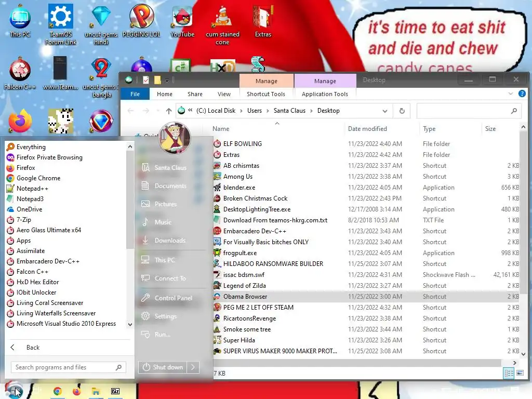Viewport: 532px width, 399px height.
Task: Open 7-Zip taskbar icon
Action: click(115, 391)
